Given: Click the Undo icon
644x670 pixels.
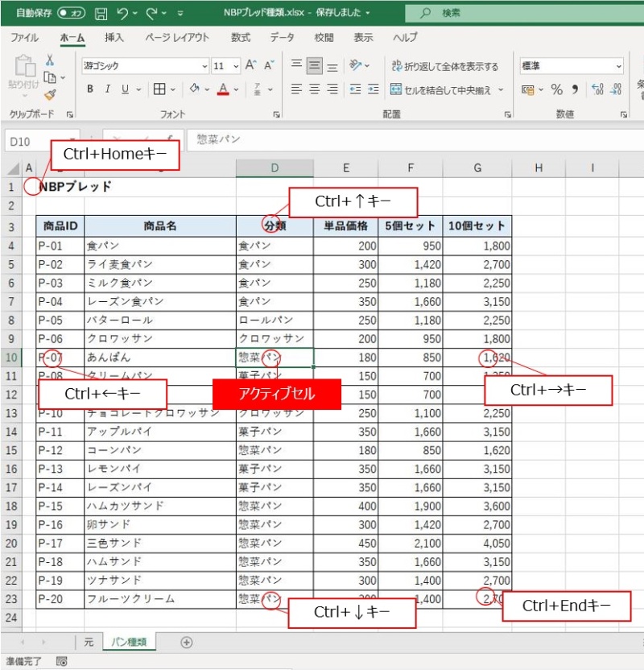Looking at the screenshot, I should (122, 14).
